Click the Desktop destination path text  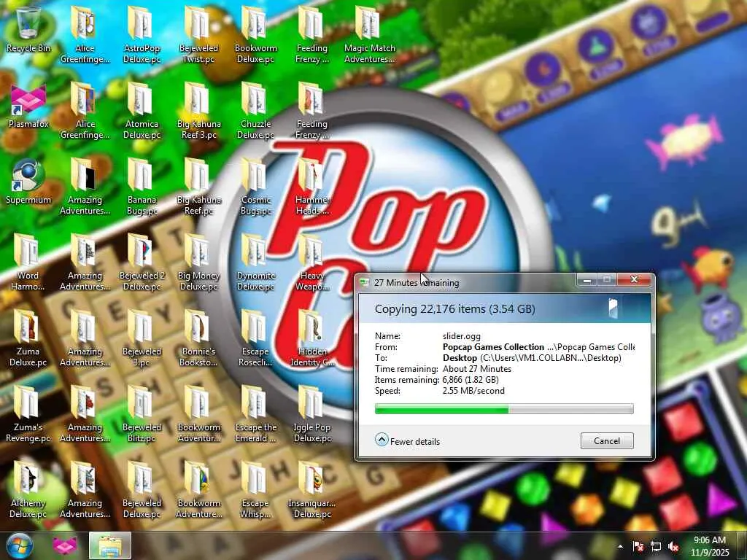(532, 357)
